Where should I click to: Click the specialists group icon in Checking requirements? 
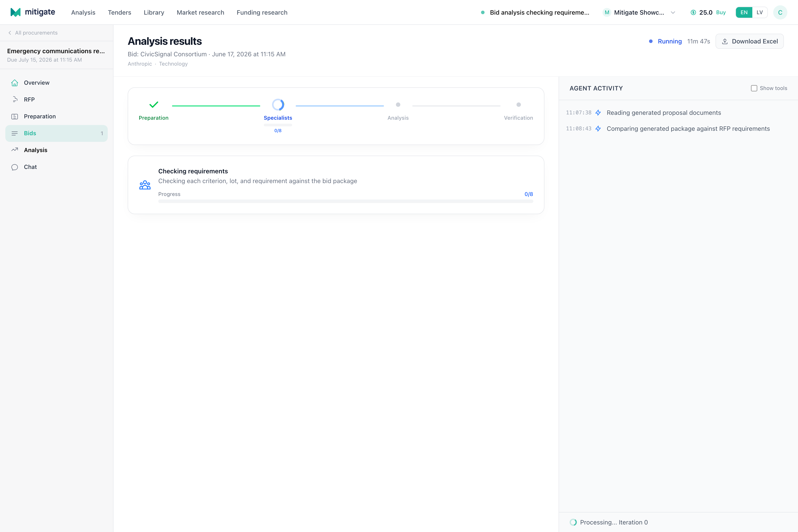coord(145,185)
